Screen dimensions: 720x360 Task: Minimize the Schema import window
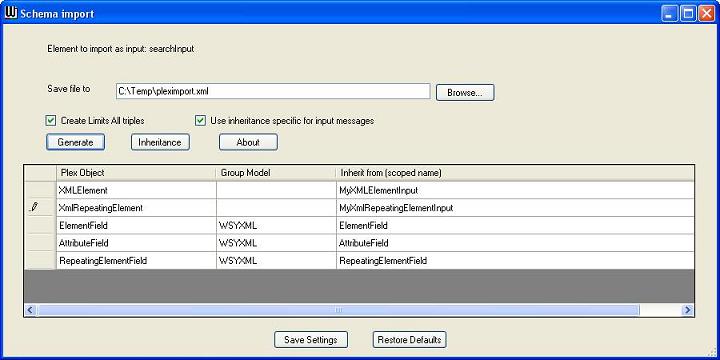pyautogui.click(x=669, y=13)
